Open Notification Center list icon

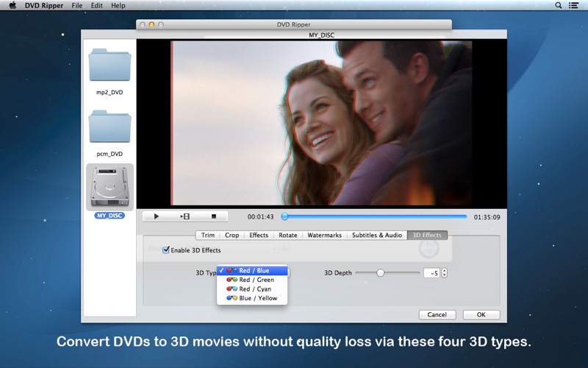(573, 5)
